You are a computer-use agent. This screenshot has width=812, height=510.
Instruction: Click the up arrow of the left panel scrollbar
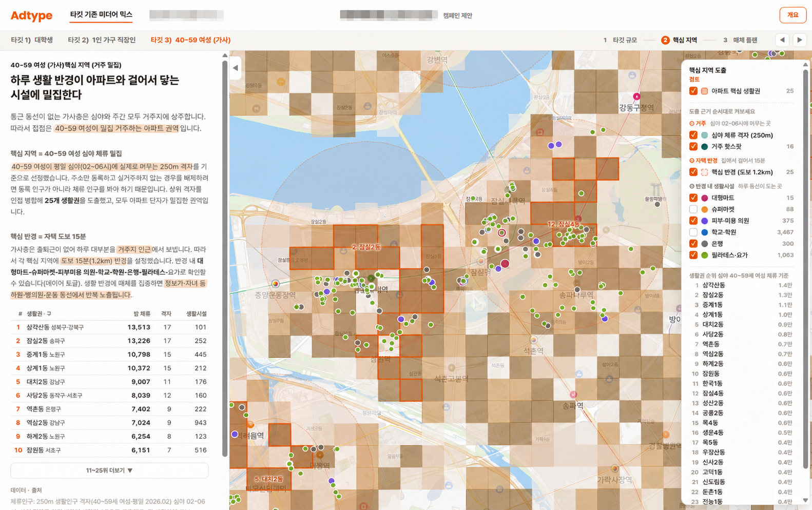(x=225, y=55)
